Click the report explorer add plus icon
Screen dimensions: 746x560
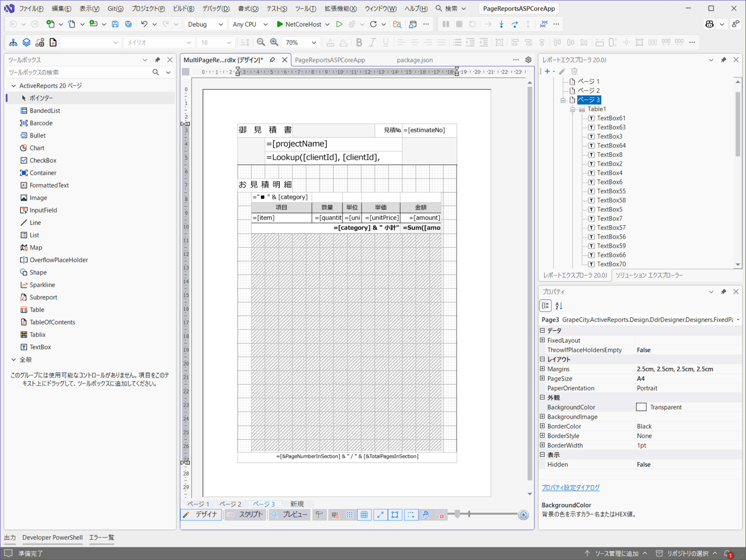(x=547, y=71)
